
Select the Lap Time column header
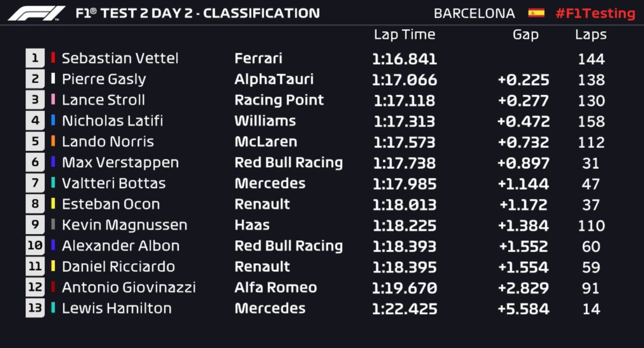pos(404,35)
